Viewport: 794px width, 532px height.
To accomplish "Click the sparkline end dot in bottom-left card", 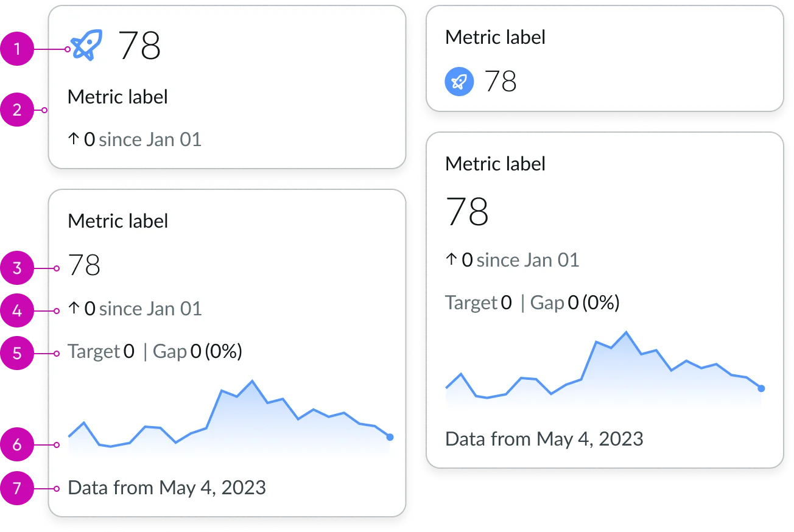I will tap(390, 437).
